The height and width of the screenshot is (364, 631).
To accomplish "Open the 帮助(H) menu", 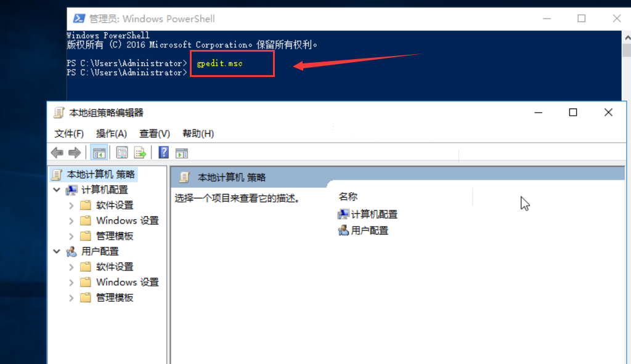I will click(x=198, y=134).
